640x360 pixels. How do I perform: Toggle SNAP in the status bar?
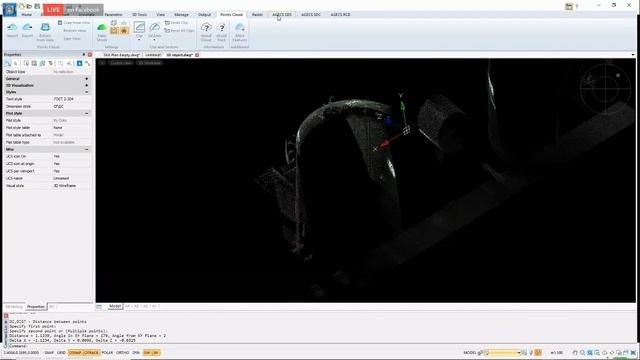pyautogui.click(x=49, y=353)
